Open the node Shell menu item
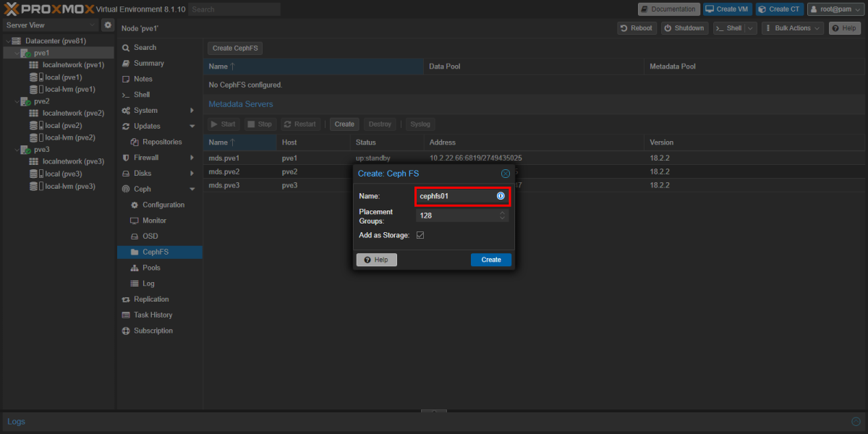The width and height of the screenshot is (868, 434). pos(159,95)
